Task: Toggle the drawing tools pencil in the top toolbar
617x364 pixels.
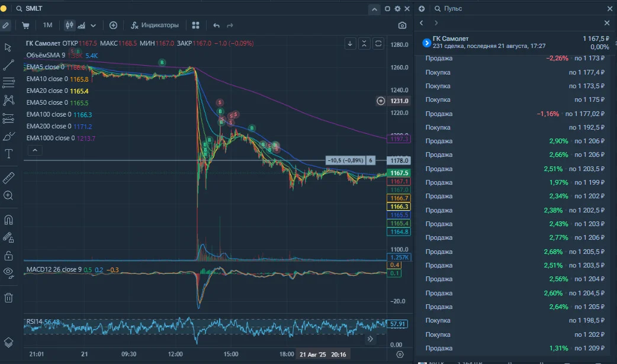Action: coord(5,25)
